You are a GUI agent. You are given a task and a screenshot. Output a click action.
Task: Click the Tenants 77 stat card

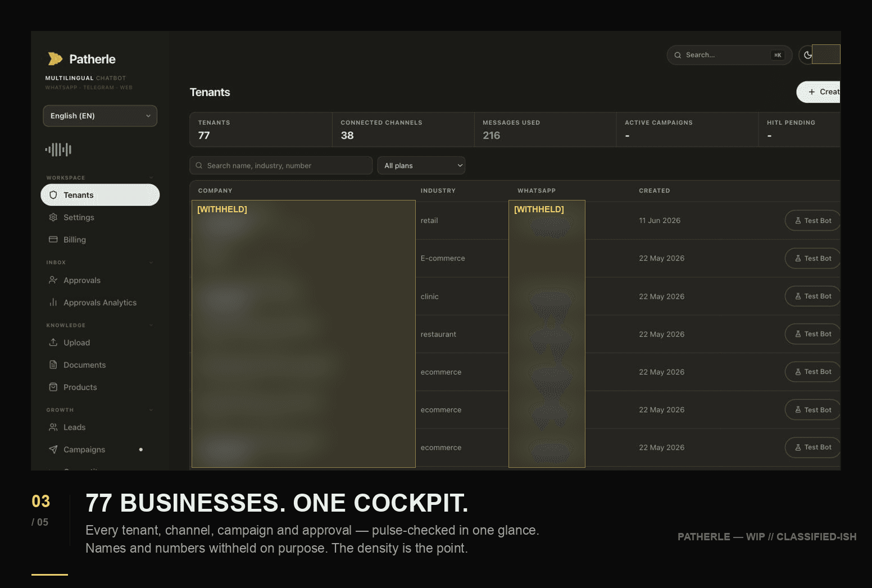click(x=261, y=130)
